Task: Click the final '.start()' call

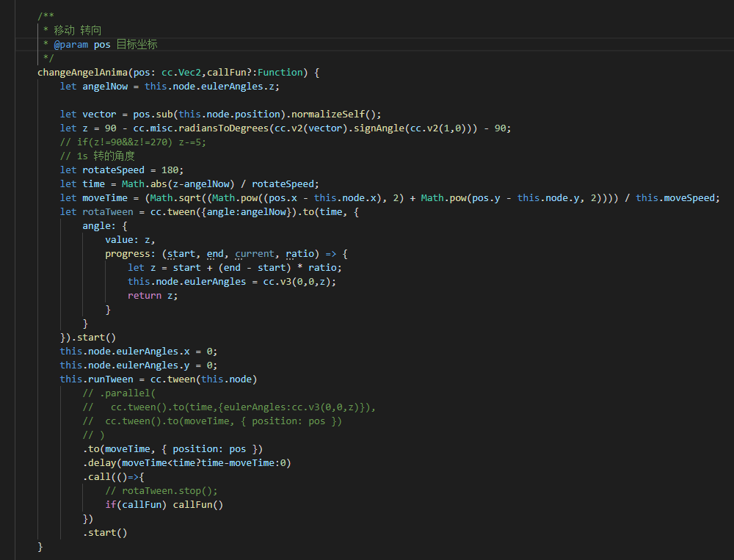Action: (105, 533)
